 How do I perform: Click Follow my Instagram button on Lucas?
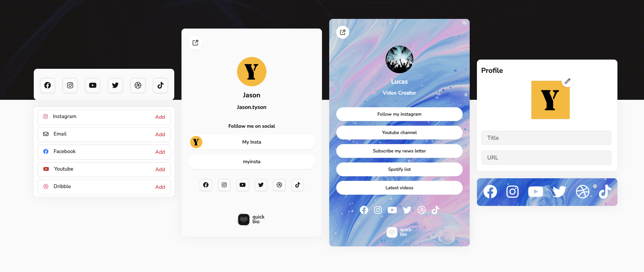click(x=399, y=114)
